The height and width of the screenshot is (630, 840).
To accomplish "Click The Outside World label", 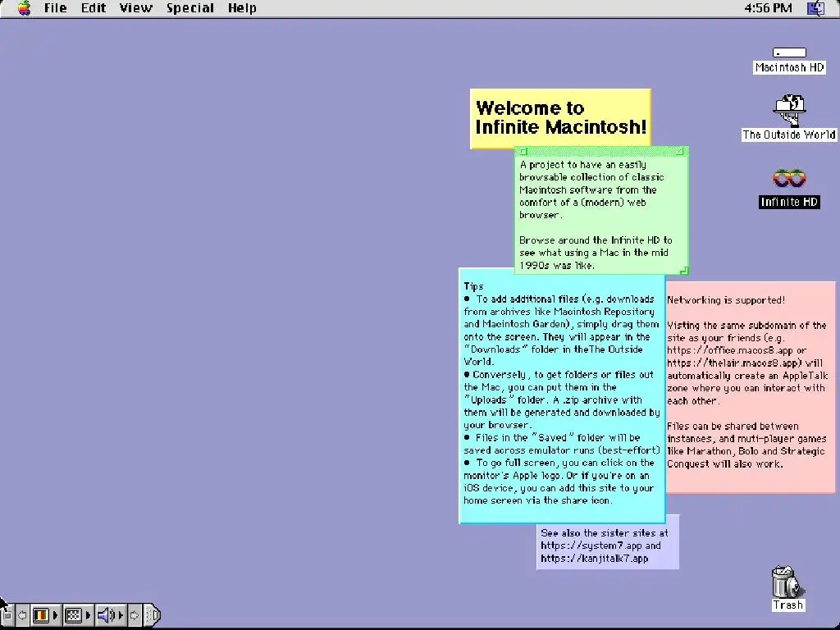I will (789, 135).
